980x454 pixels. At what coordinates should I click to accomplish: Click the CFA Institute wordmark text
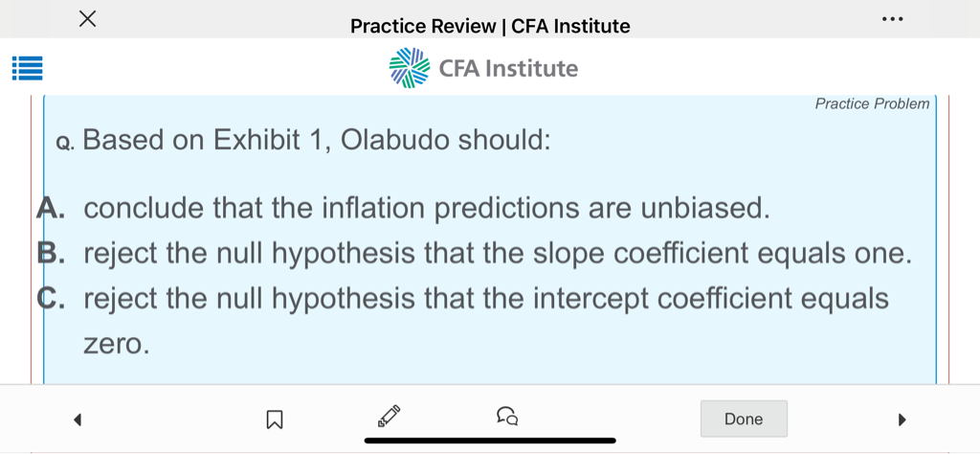508,69
